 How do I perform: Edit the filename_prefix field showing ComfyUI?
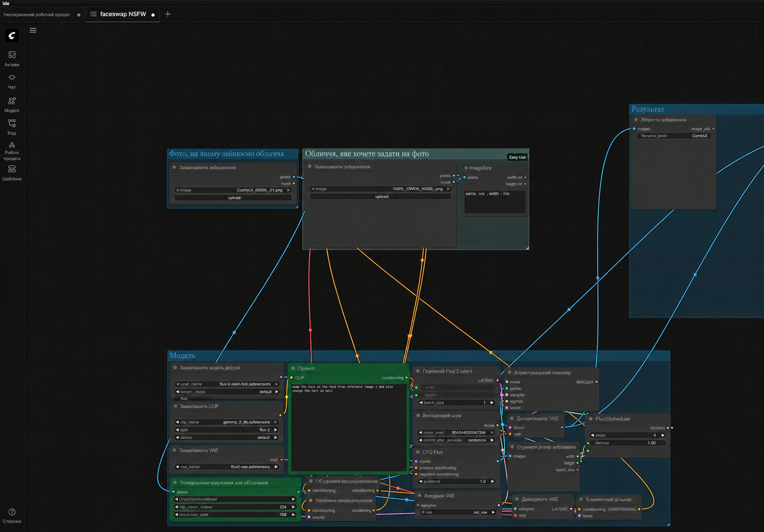coord(674,136)
